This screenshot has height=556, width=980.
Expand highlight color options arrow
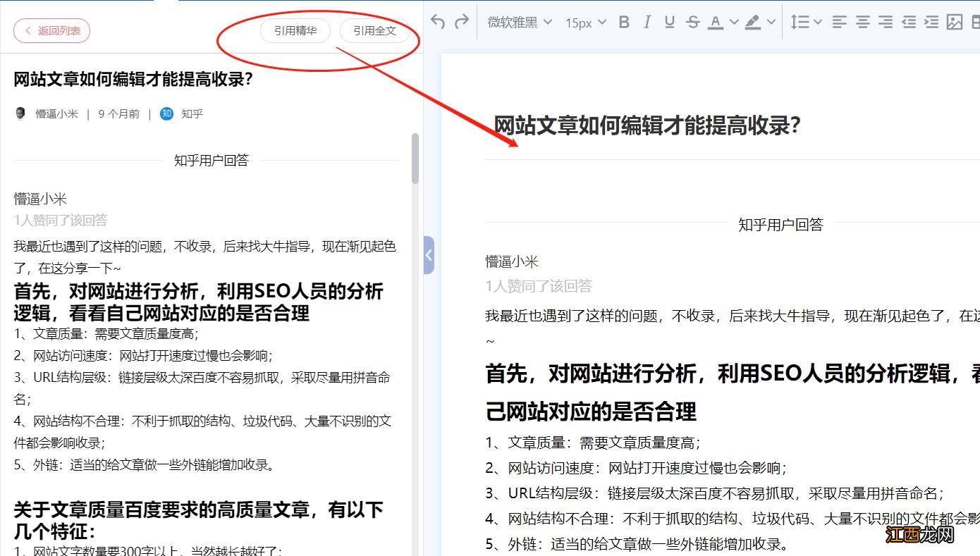(771, 23)
